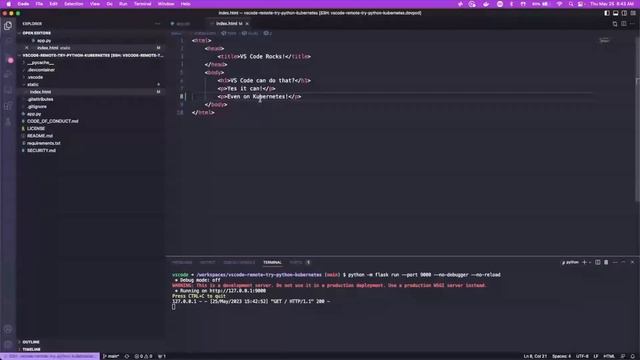Toggle the bottom panel layout icon

[x=616, y=13]
